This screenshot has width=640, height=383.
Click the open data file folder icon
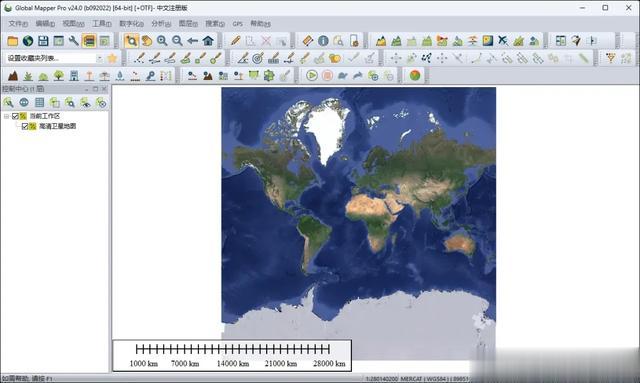(13, 41)
